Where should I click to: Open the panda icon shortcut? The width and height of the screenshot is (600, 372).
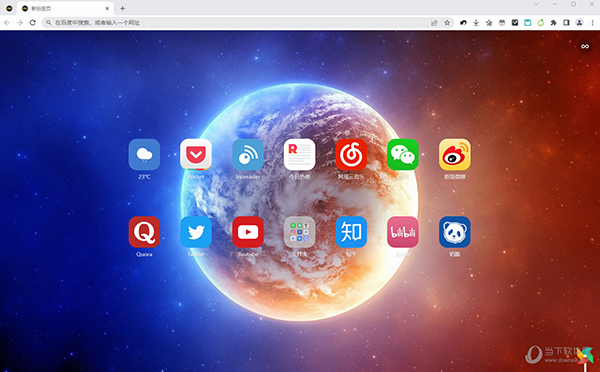(455, 232)
